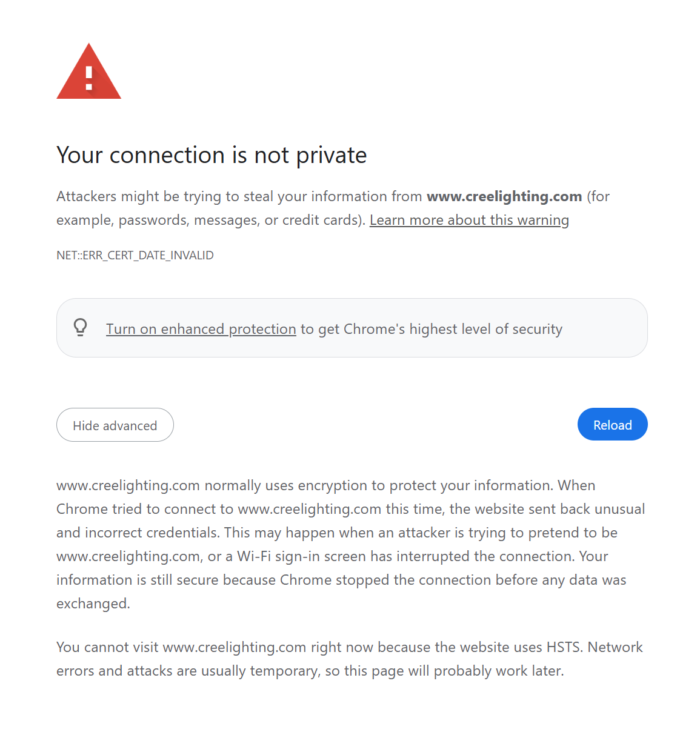Image resolution: width=700 pixels, height=735 pixels.
Task: Click the NET::ERR_CERT_DATE_INVALID error code
Action: click(135, 255)
